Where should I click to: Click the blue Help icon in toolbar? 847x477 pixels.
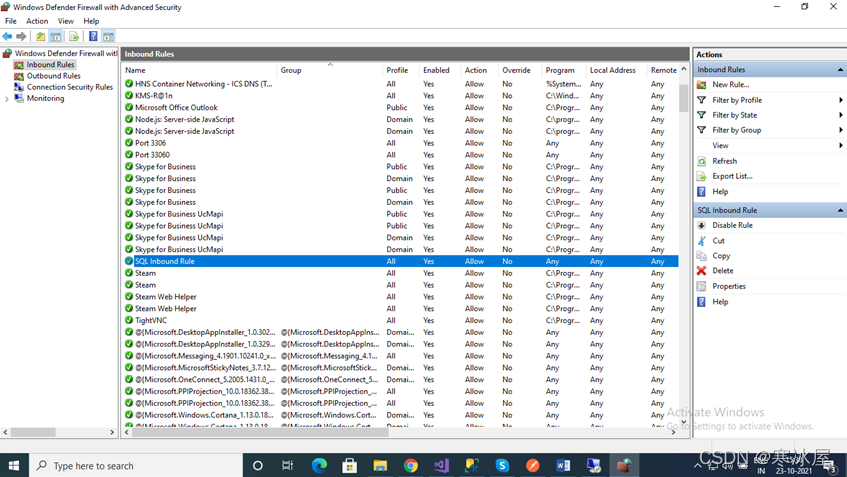point(93,37)
